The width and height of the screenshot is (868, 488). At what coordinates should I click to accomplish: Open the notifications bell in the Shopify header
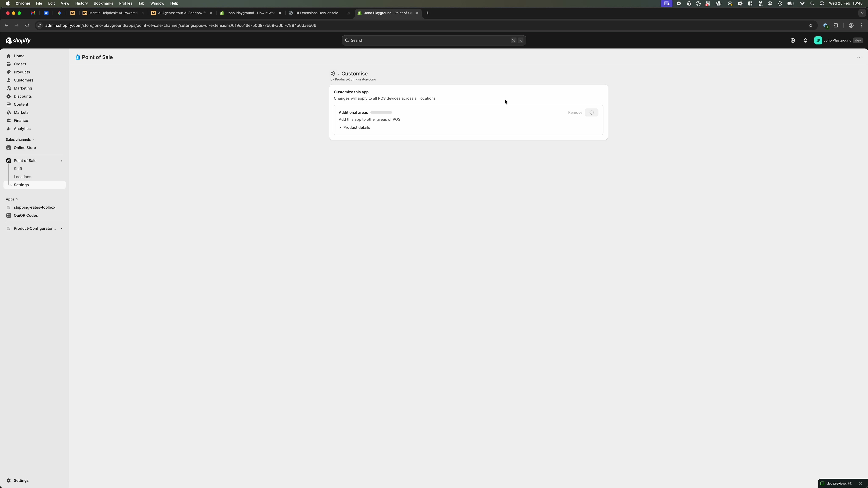[x=806, y=40]
